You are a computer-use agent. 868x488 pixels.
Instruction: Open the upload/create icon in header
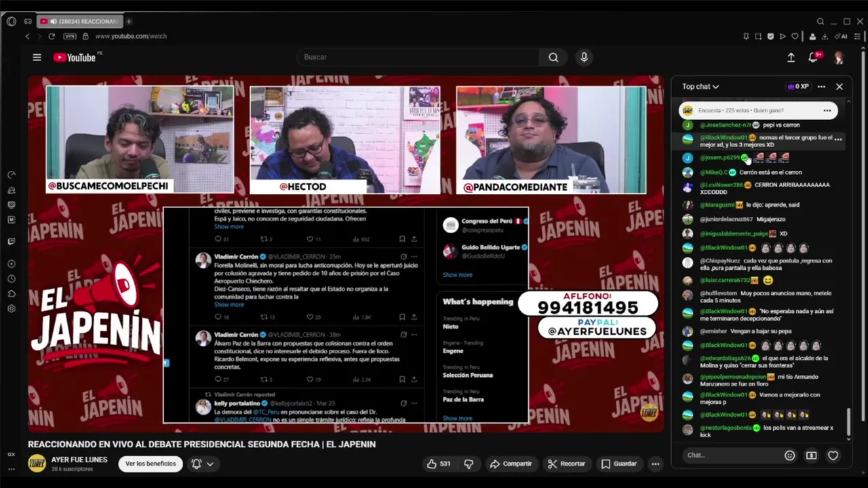point(791,58)
